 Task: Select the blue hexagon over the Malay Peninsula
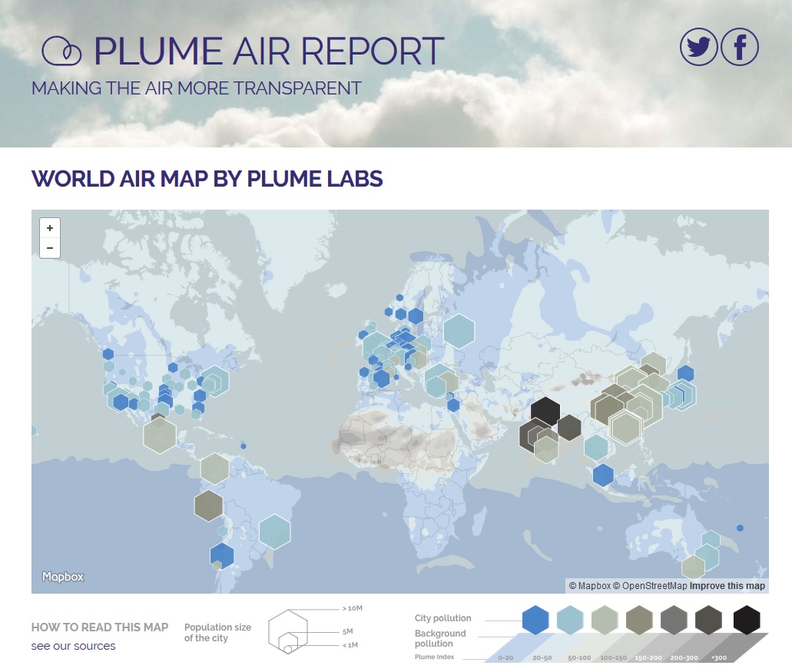click(x=603, y=475)
